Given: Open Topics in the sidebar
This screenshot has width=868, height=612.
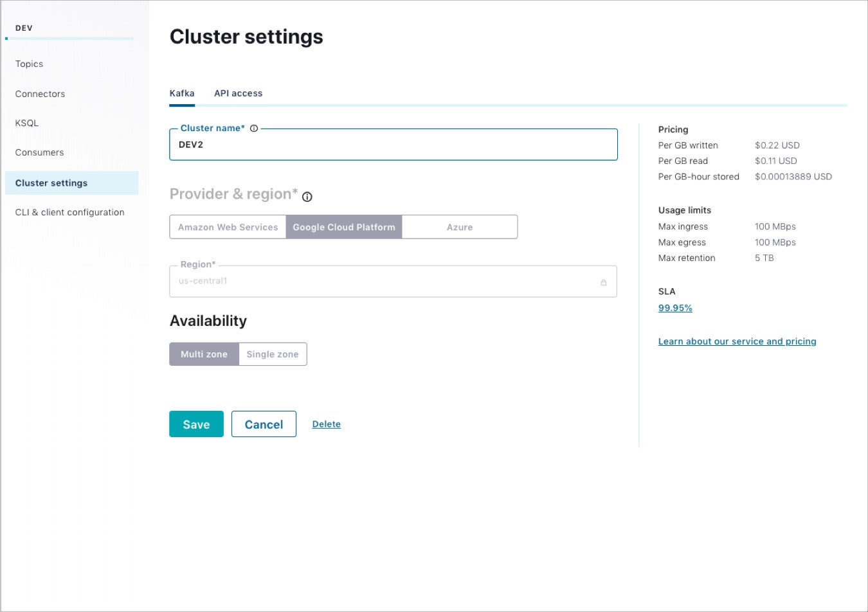Looking at the screenshot, I should (30, 64).
